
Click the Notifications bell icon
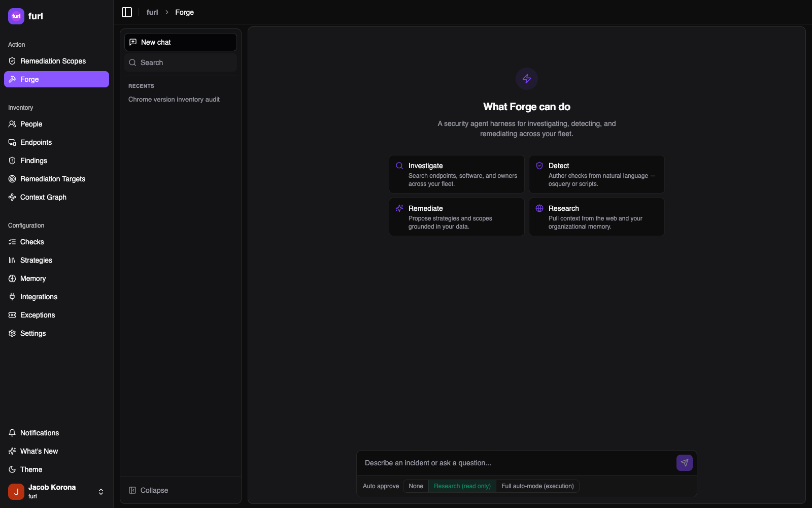(x=12, y=433)
